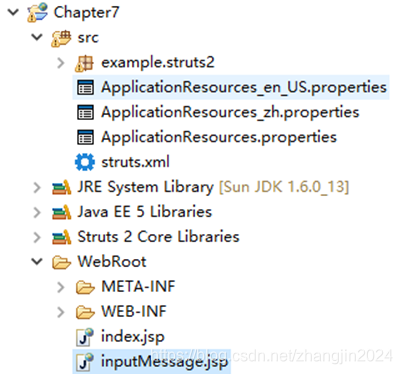Collapse the Chapter7 project node

pos(13,12)
